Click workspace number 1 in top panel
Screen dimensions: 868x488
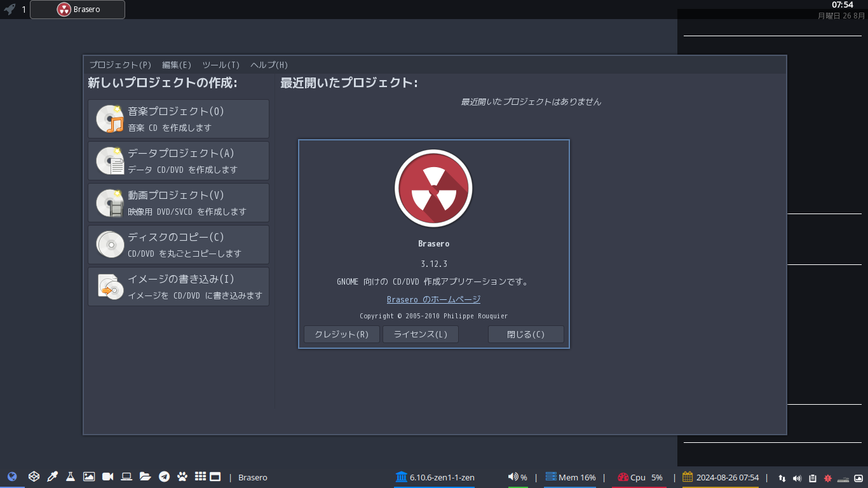(24, 10)
